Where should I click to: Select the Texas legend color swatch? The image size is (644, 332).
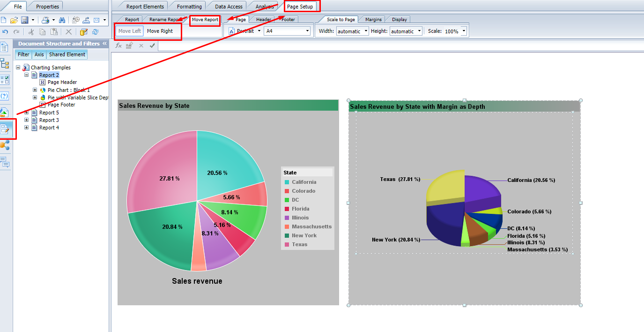(287, 244)
